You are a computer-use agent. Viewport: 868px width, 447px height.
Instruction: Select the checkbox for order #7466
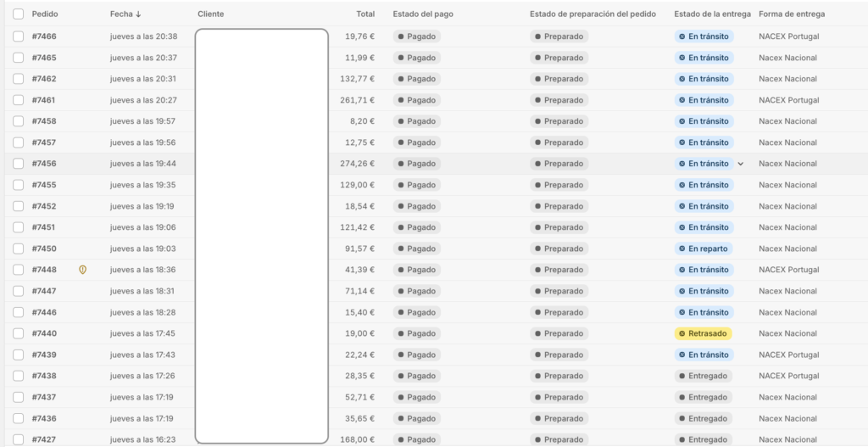19,36
